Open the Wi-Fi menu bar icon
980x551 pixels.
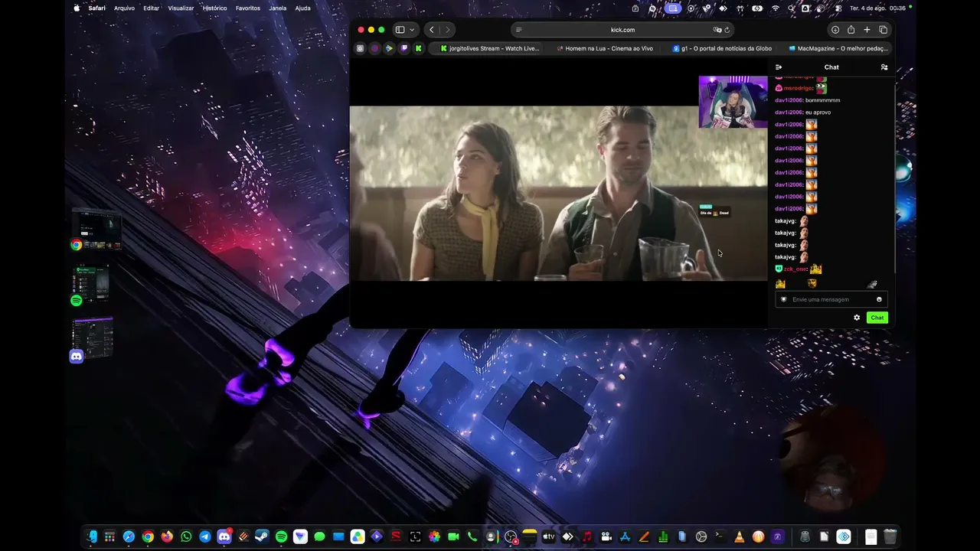point(776,8)
